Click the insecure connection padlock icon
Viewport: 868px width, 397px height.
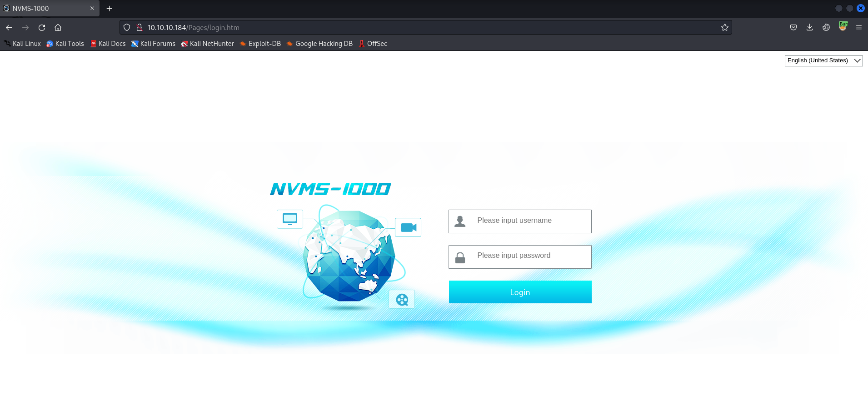tap(140, 28)
